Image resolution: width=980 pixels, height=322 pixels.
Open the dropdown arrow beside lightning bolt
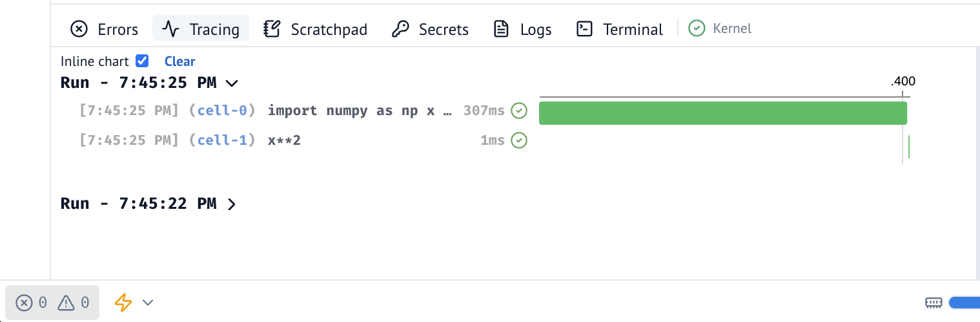148,302
